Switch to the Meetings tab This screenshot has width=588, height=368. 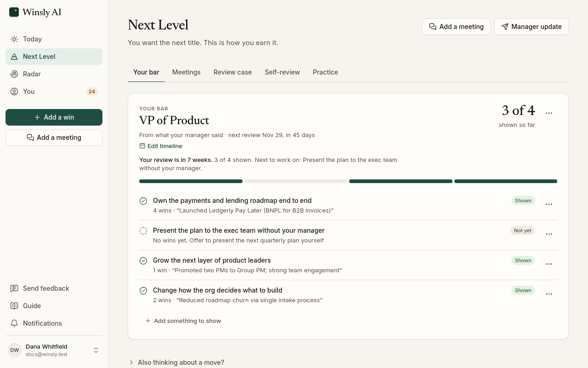click(x=187, y=72)
